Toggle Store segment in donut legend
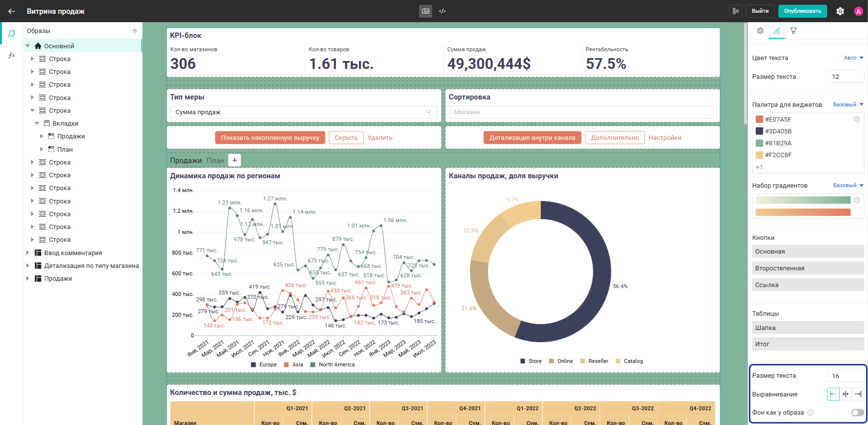 [531, 361]
